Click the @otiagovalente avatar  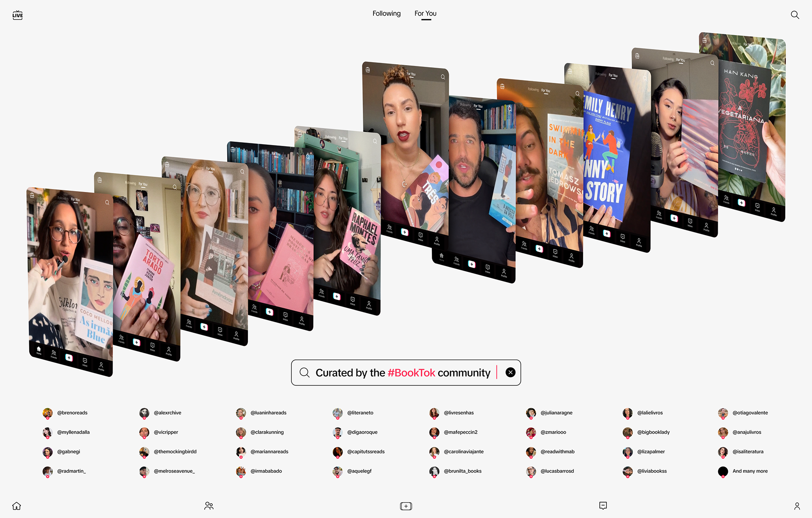[723, 413]
